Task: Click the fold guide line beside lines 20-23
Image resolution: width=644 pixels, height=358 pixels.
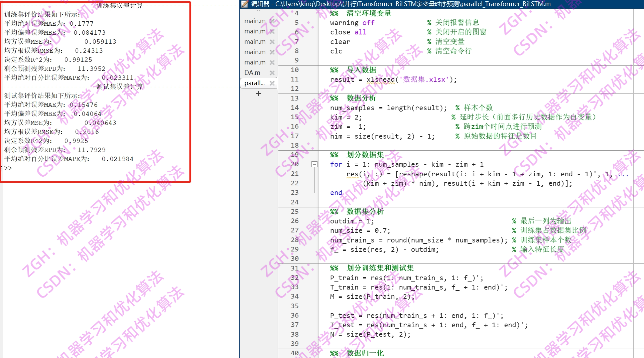Action: tap(314, 180)
